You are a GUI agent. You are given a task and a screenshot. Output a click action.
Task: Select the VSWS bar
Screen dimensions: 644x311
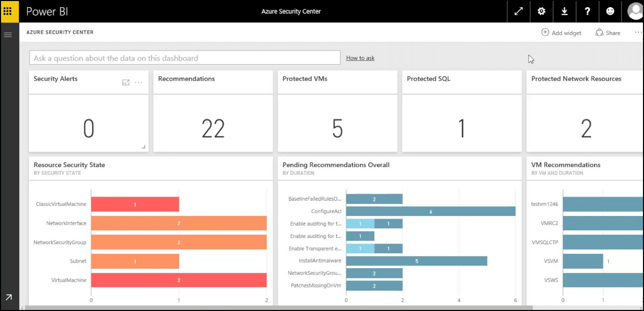coord(603,280)
